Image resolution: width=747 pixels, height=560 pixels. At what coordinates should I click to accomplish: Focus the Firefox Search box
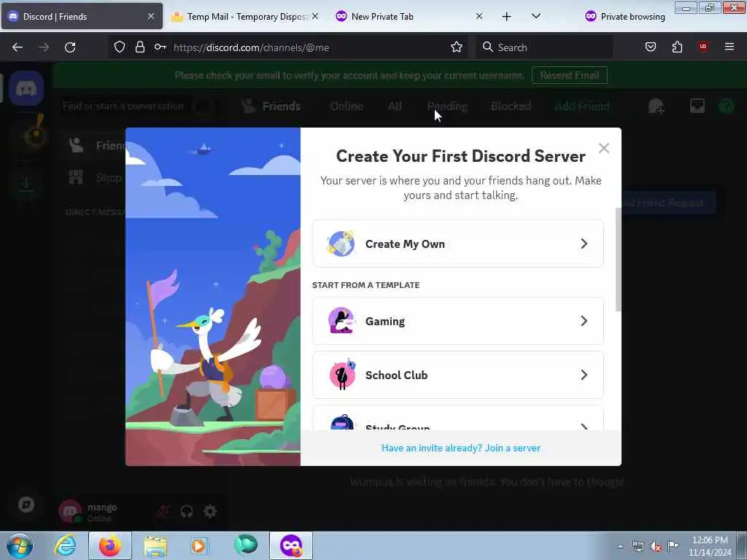[544, 47]
